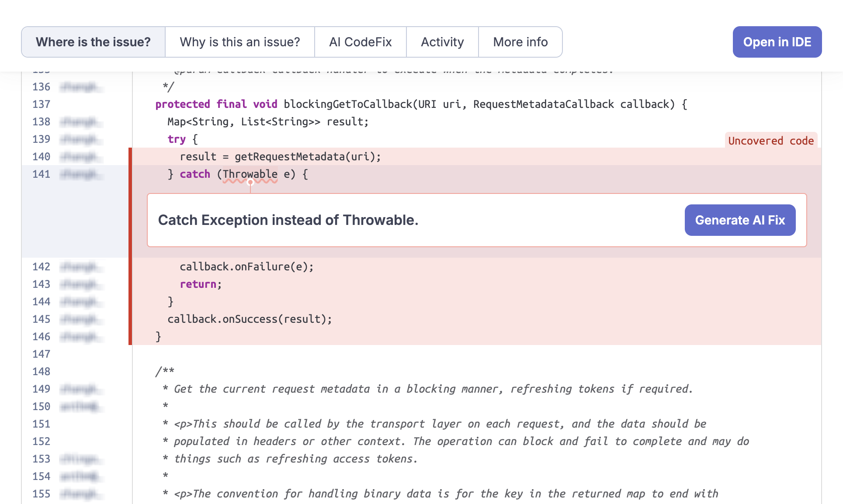This screenshot has height=504, width=843.
Task: Click the blurred author next to line 136
Action: click(81, 87)
